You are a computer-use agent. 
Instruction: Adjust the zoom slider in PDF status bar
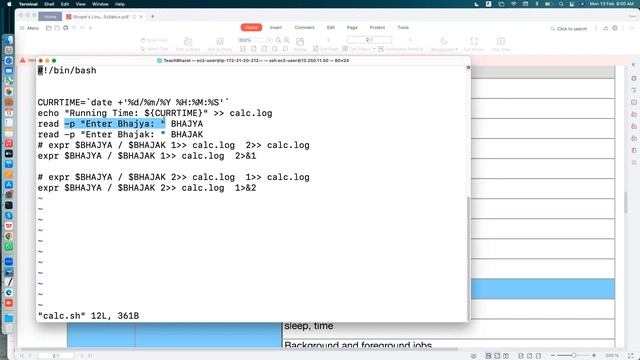coord(573,356)
